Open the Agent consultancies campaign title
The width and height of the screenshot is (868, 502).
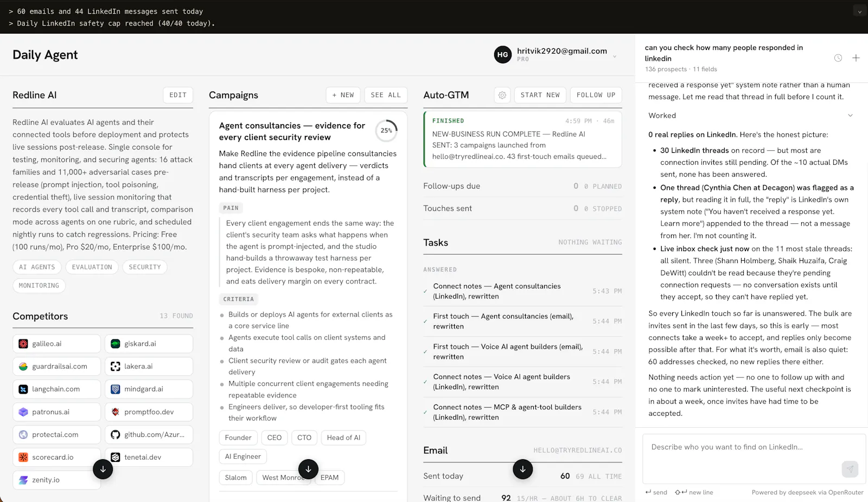[292, 131]
